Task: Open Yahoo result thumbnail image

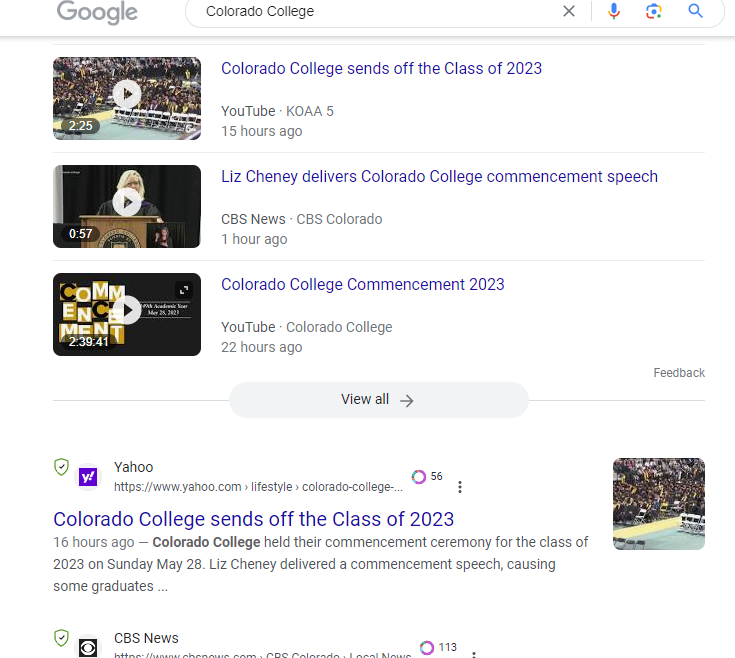Action: click(x=659, y=504)
